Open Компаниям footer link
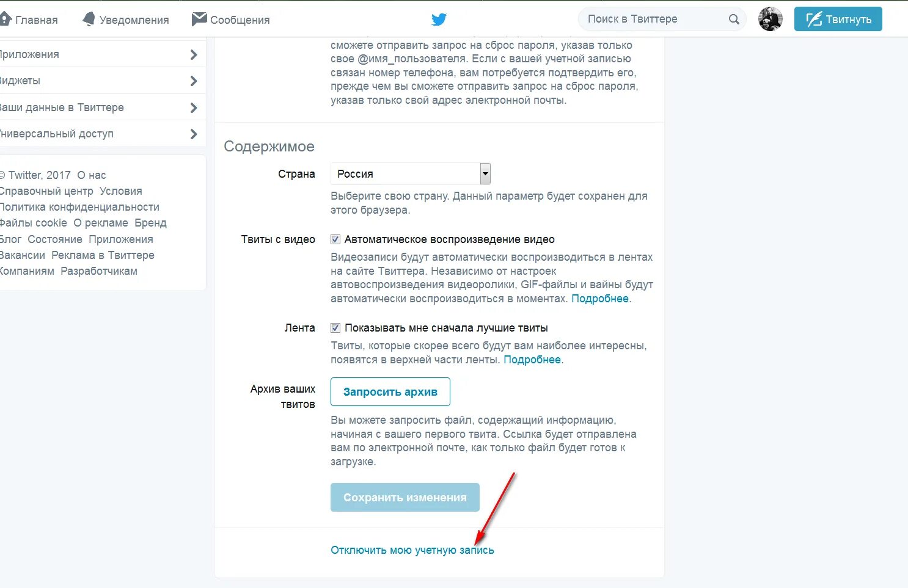Screen dimensions: 908x588 [x=27, y=271]
